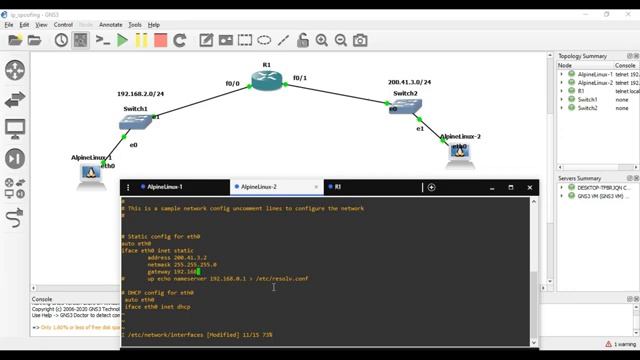The image size is (640, 360).
Task: Select the draw rectangle tool
Action: [x=244, y=40]
